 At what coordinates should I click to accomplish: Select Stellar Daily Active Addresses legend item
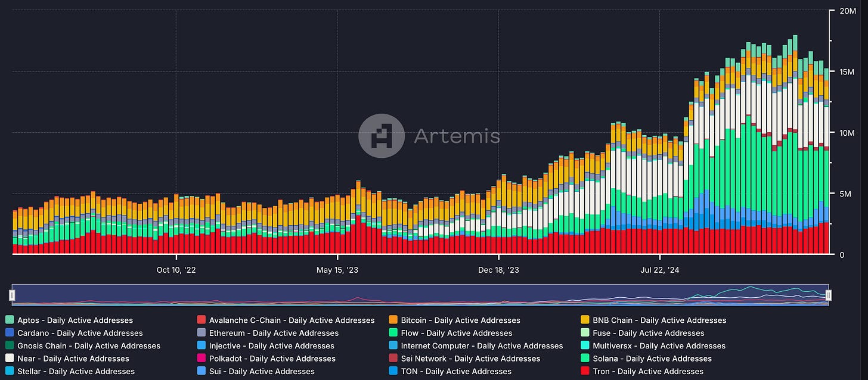[70, 371]
